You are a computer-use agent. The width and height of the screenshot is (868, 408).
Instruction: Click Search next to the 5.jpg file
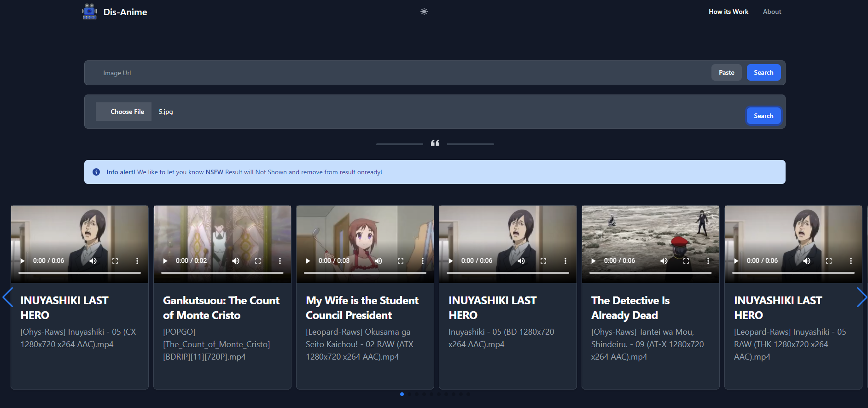click(763, 116)
